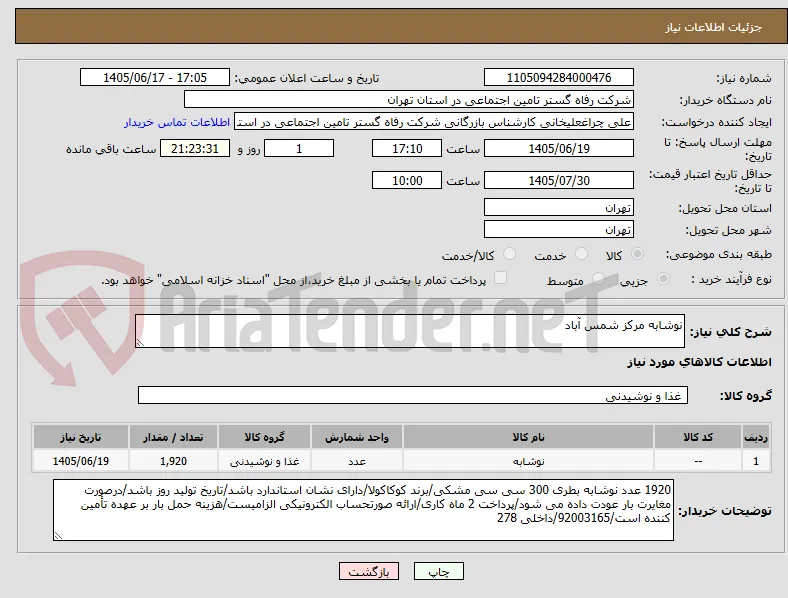Click the ردیف column header
The height and width of the screenshot is (598, 788).
[x=756, y=437]
